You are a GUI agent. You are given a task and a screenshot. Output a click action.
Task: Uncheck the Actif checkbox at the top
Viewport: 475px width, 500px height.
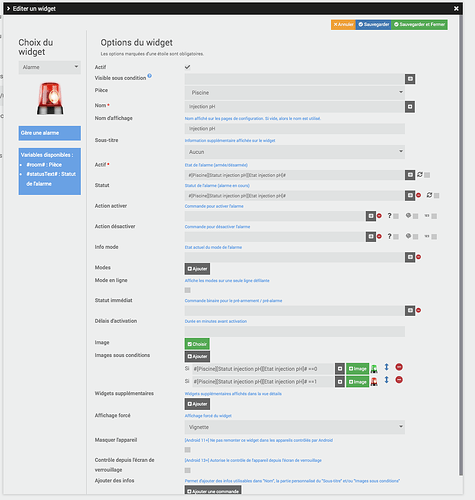(x=188, y=67)
